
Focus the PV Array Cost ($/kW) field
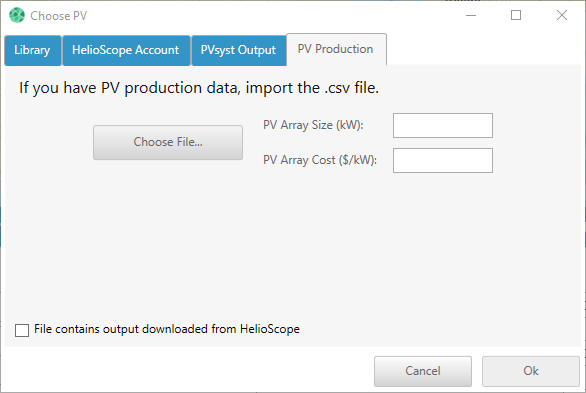point(442,161)
